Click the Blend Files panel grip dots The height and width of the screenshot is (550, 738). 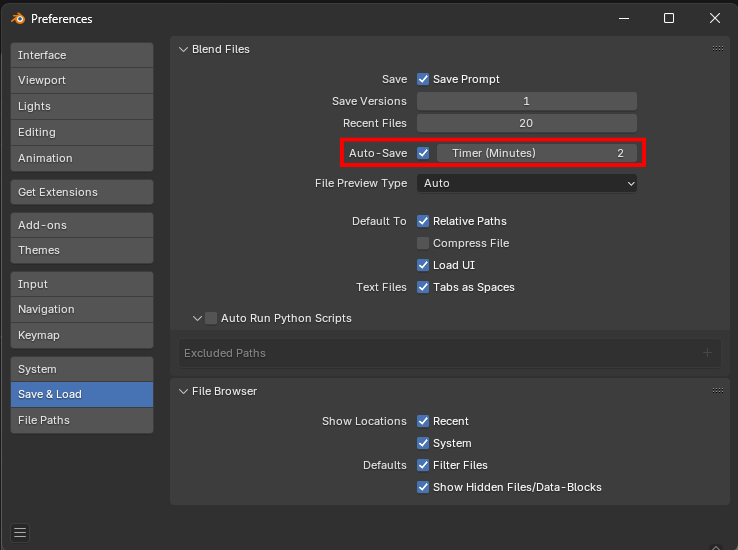717,48
